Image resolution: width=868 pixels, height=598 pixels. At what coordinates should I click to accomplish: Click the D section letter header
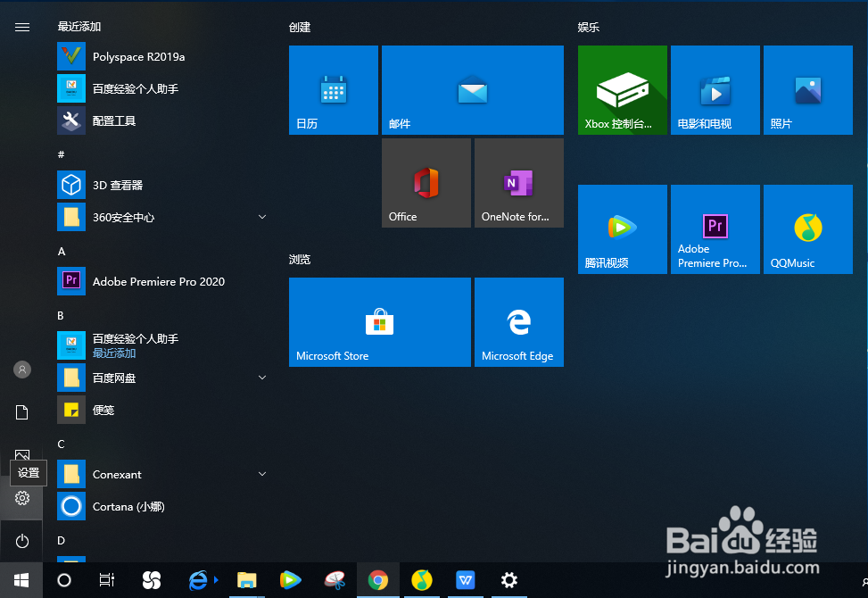pos(61,540)
